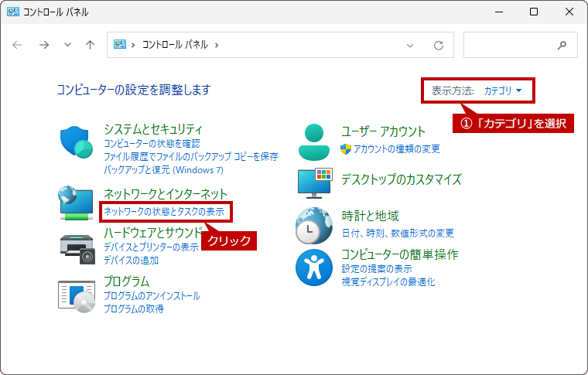
Task: Click the refresh button in address bar
Action: (x=439, y=46)
